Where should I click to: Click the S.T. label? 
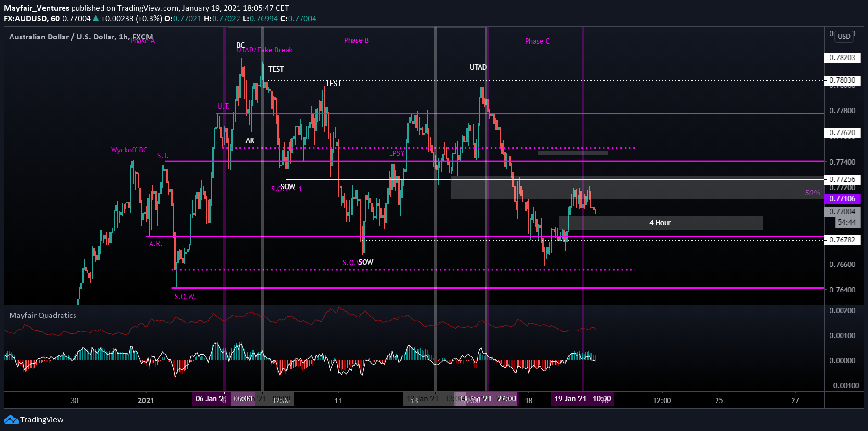pos(163,156)
